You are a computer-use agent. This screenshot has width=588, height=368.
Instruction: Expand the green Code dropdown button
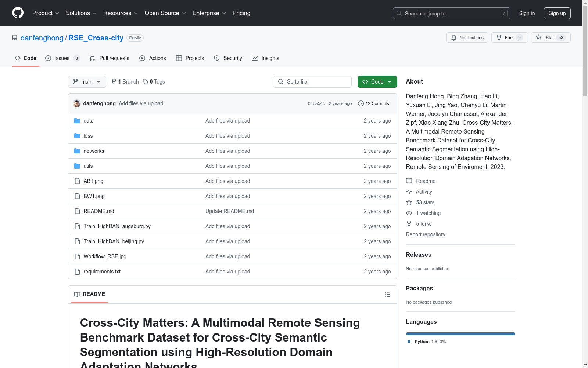coord(377,82)
